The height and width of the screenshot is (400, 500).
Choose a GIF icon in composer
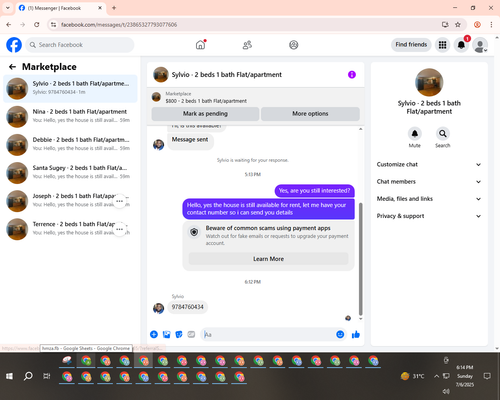click(x=191, y=334)
